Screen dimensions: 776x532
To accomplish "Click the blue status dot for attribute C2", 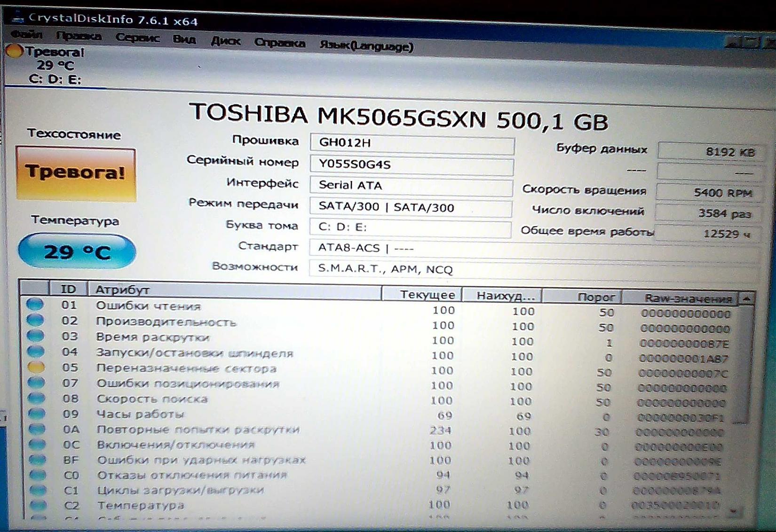I will coord(38,505).
